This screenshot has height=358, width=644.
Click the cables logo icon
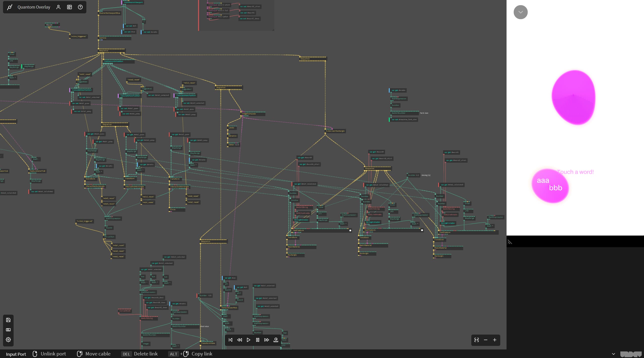(10, 7)
